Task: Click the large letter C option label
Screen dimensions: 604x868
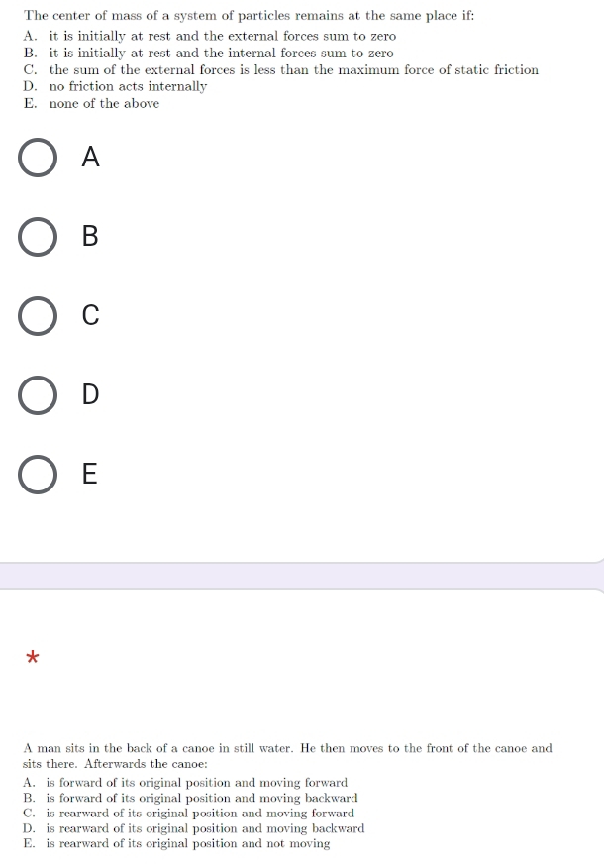Action: click(91, 315)
